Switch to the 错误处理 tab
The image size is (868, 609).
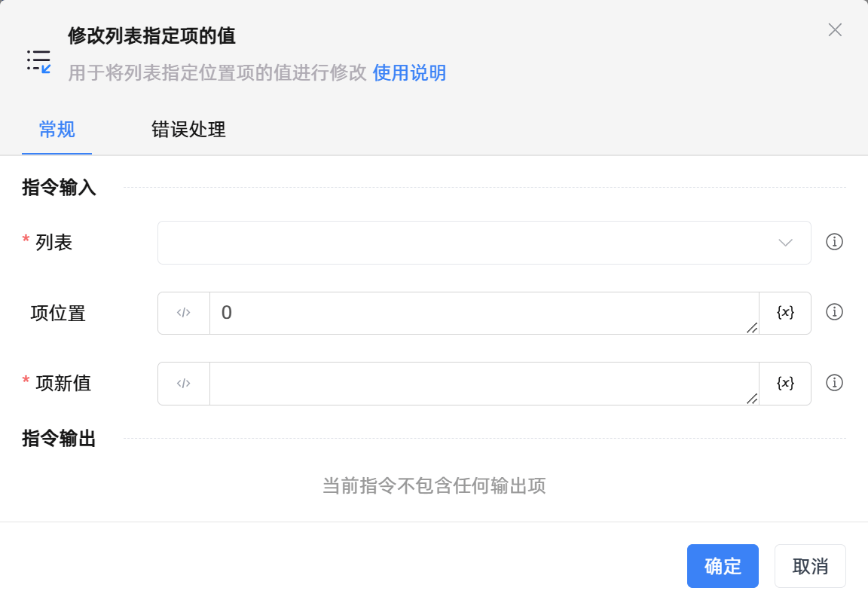pyautogui.click(x=188, y=130)
